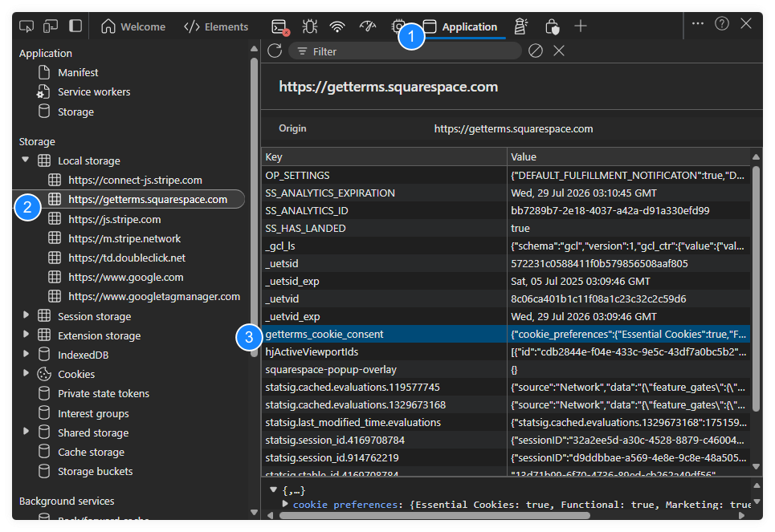Viewport: 775px width, 532px height.
Task: Click value bb7289b7-2e18-4037-a42a-d91a330efd99
Action: pos(610,210)
